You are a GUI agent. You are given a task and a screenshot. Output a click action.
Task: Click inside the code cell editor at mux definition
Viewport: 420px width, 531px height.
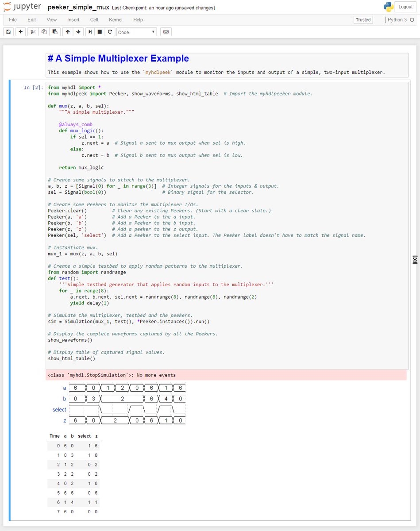pyautogui.click(x=78, y=106)
